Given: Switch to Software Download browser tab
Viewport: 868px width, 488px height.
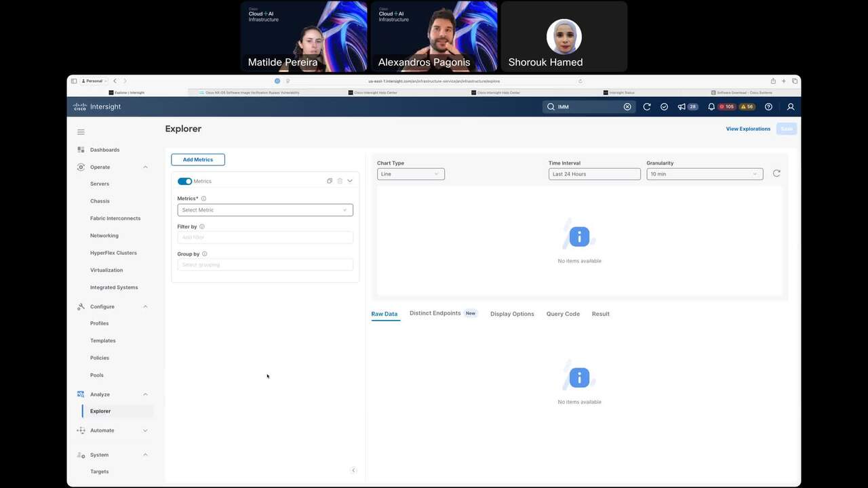Looking at the screenshot, I should click(x=741, y=92).
